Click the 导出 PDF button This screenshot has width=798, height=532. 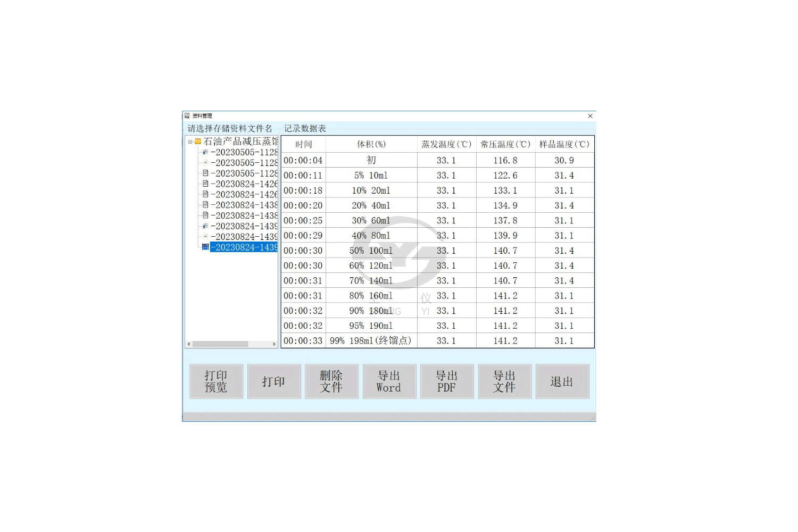click(447, 381)
